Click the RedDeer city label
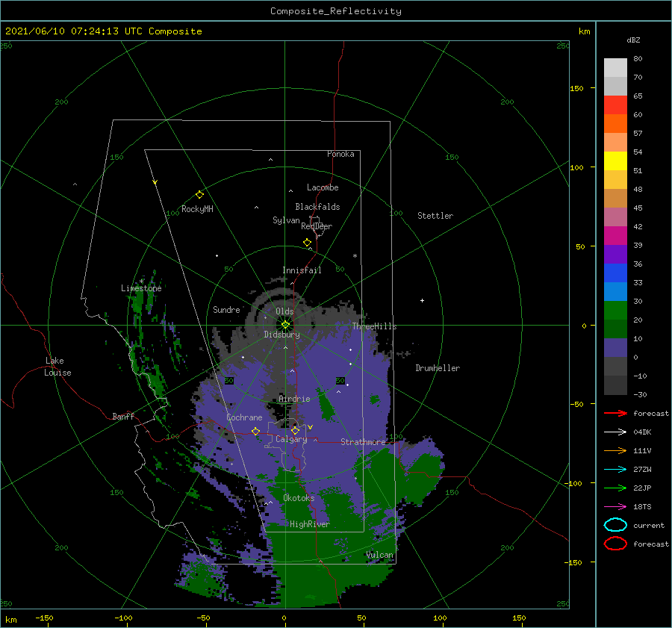 click(317, 226)
